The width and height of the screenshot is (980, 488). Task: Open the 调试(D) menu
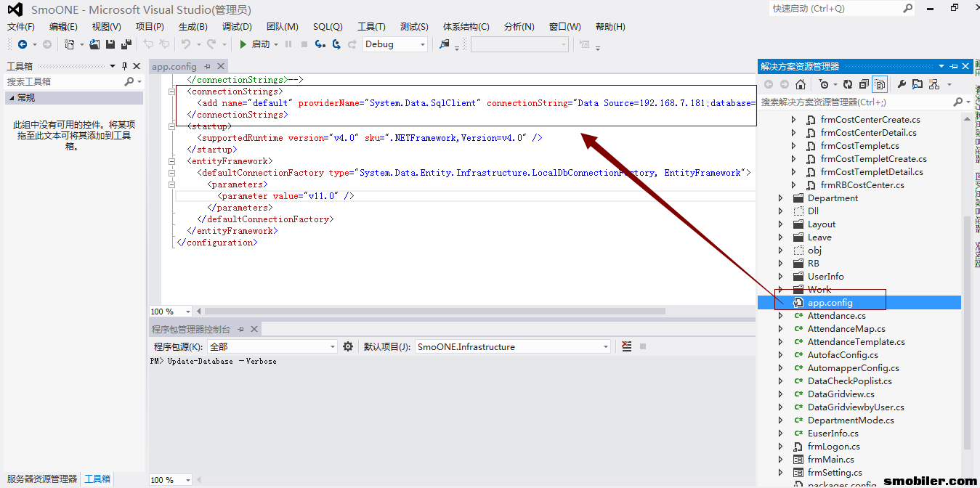coord(237,27)
